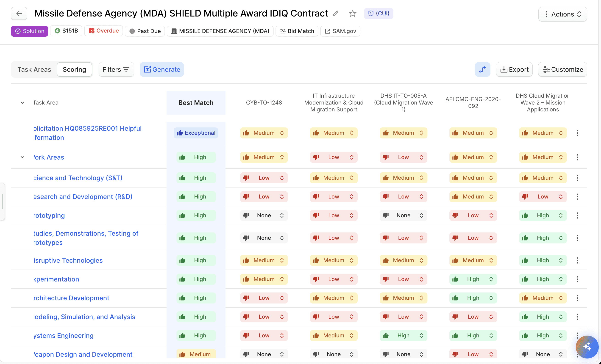
Task: Open the SAM.gov external link
Action: (x=340, y=31)
